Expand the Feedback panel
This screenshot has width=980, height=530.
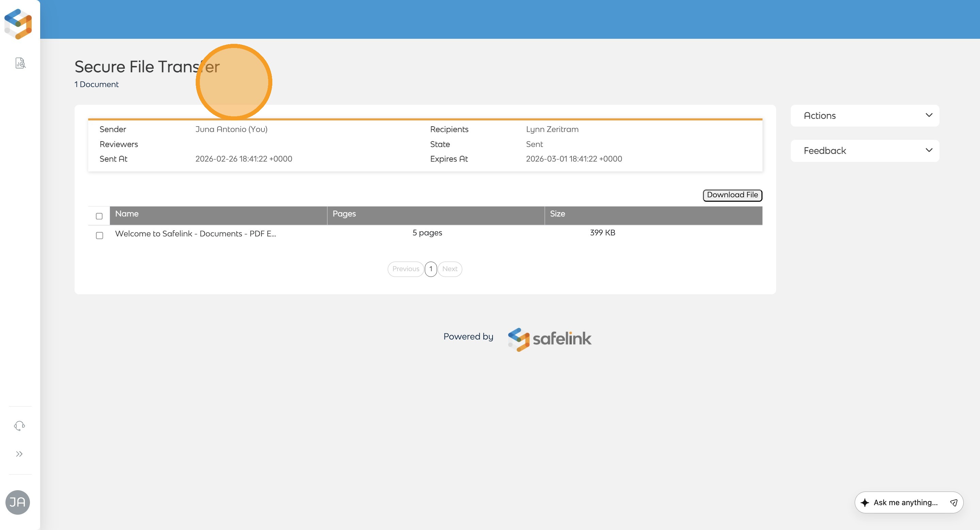click(x=864, y=151)
